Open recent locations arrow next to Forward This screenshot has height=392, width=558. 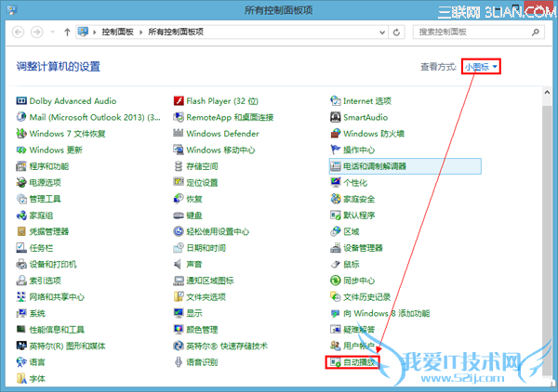[x=53, y=33]
